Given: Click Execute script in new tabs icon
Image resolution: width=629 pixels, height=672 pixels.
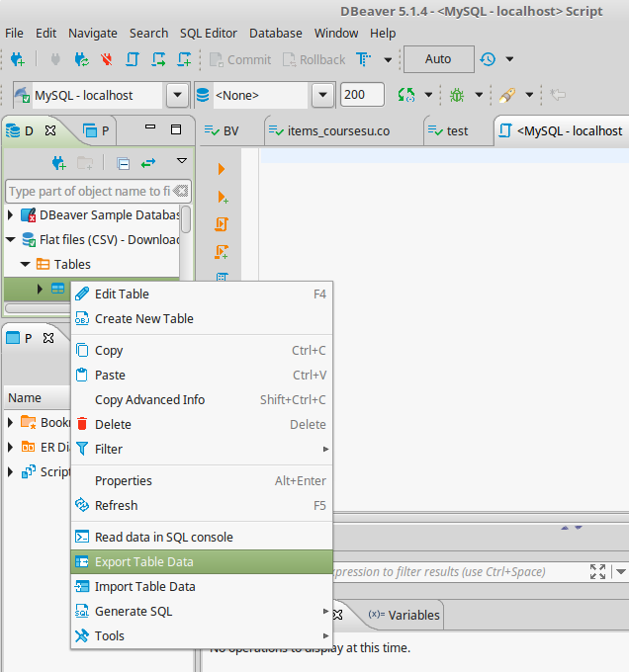Looking at the screenshot, I should [x=222, y=252].
